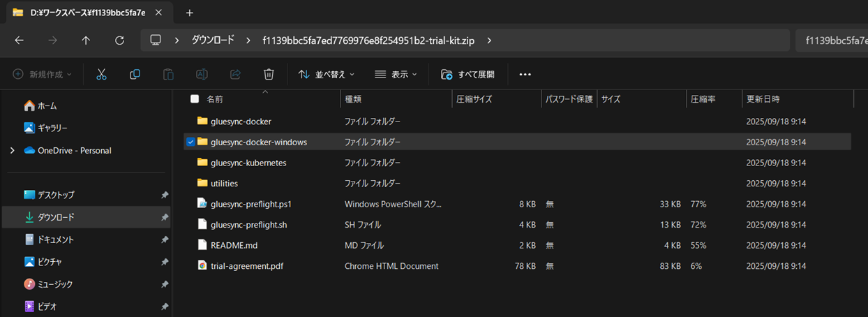Sort by 更新日時 column header

pos(763,99)
